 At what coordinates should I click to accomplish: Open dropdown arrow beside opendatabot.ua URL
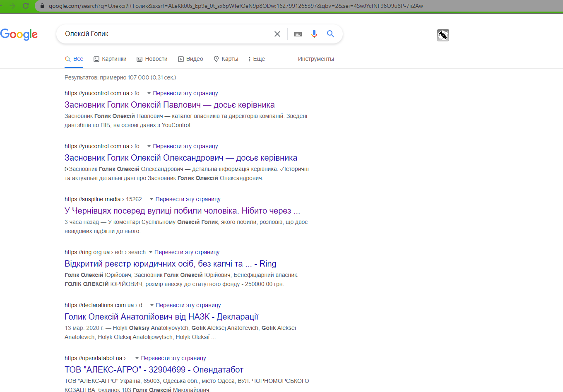(x=137, y=358)
